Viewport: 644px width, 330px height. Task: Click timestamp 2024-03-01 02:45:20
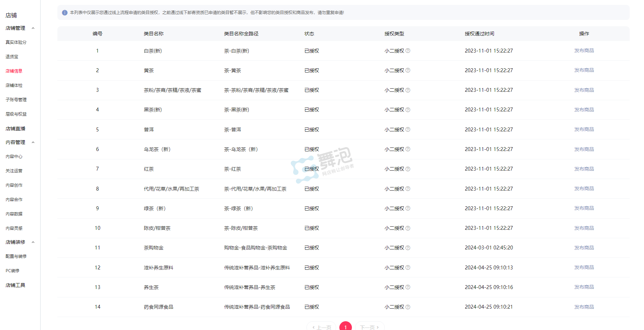coord(489,248)
